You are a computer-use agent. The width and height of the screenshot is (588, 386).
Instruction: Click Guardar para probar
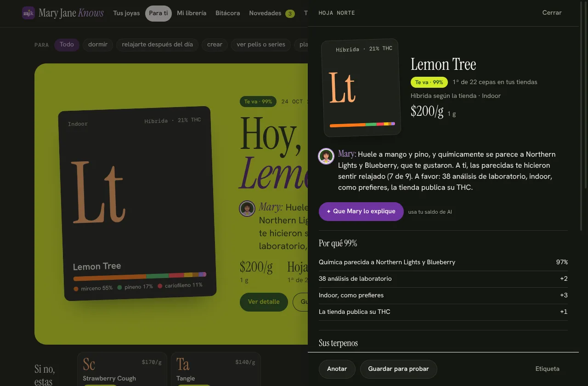pos(398,369)
